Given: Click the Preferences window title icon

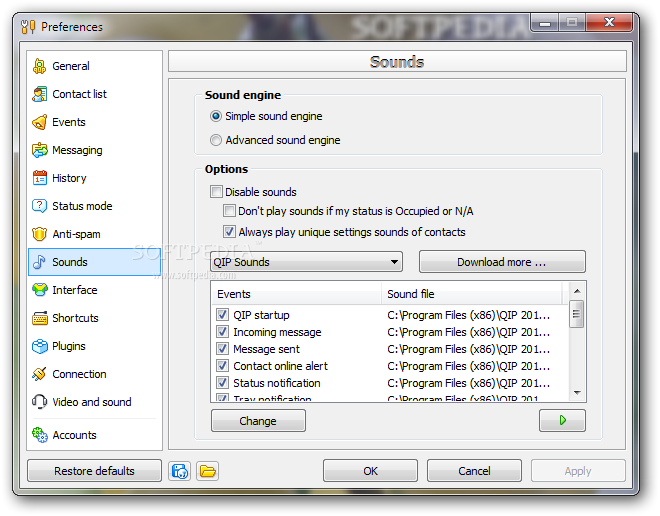Looking at the screenshot, I should point(28,27).
